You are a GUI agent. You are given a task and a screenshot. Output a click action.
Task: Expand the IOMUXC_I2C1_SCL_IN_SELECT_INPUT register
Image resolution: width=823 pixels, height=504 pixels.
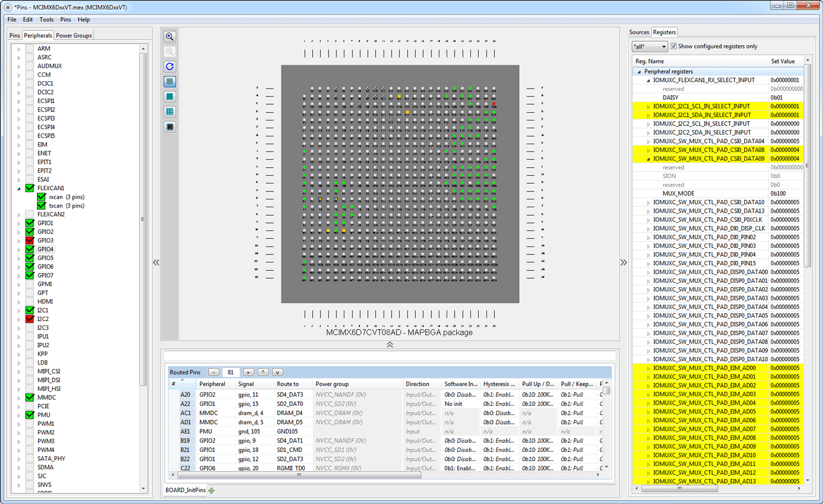pos(648,107)
